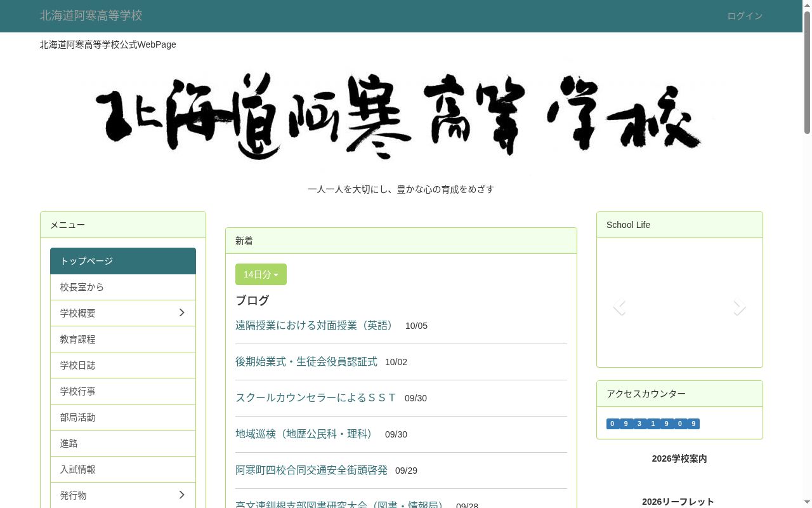Open blog post 地域巡検（地歴公民科・理科）
The image size is (812, 508).
click(x=306, y=434)
